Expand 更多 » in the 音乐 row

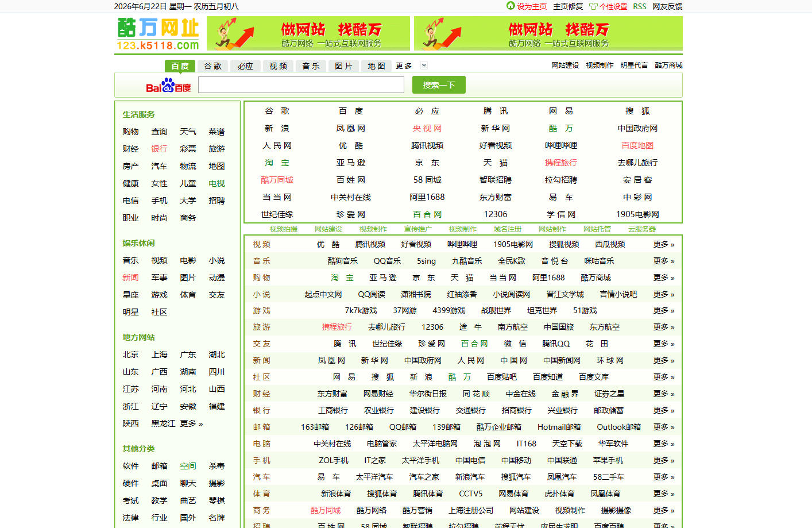point(664,261)
